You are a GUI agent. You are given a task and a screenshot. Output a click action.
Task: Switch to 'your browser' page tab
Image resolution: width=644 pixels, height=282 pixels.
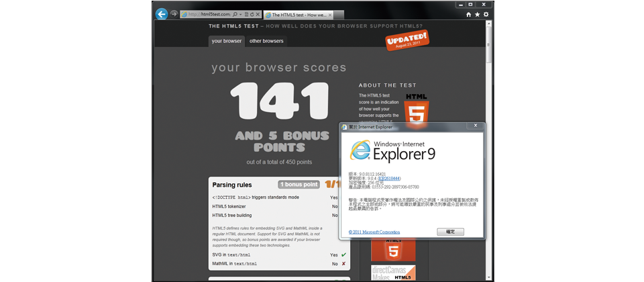[227, 41]
